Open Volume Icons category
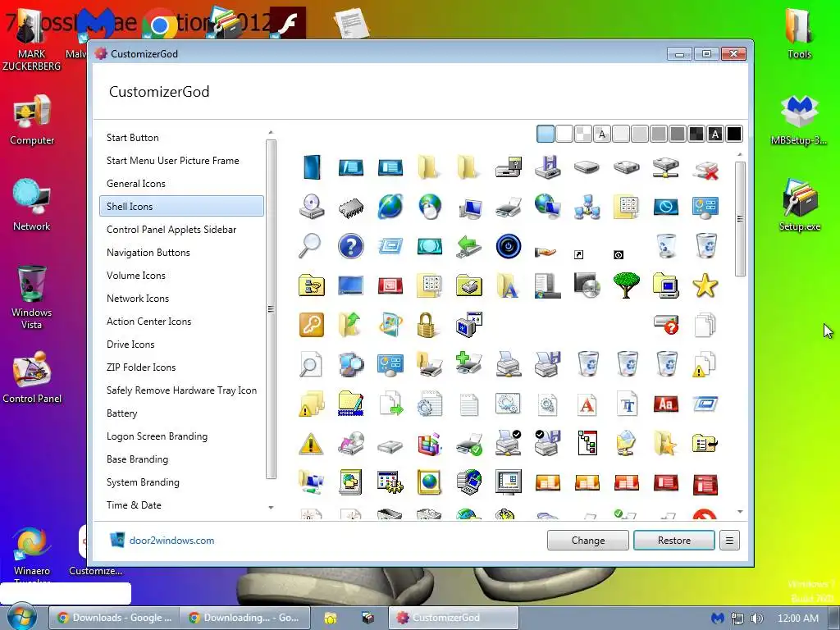This screenshot has width=840, height=630. [x=135, y=276]
